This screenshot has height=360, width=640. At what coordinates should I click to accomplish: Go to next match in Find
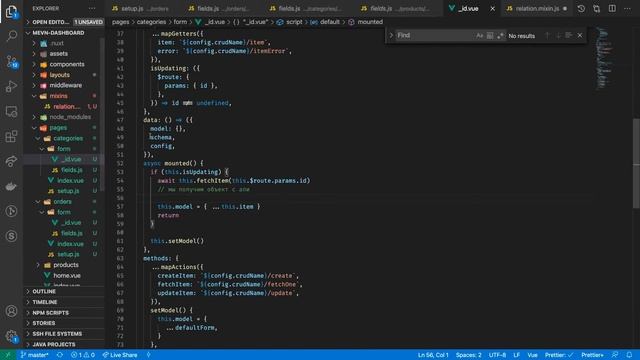(x=558, y=36)
